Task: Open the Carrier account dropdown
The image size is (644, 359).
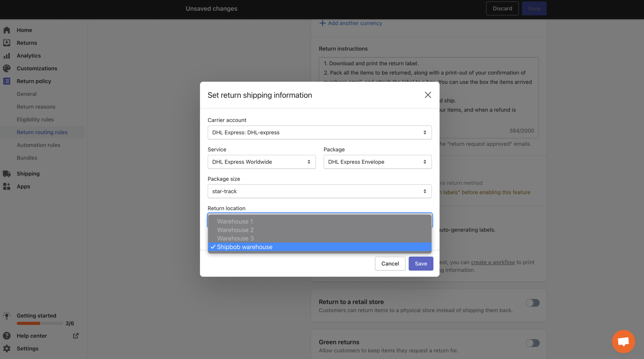Action: click(319, 132)
